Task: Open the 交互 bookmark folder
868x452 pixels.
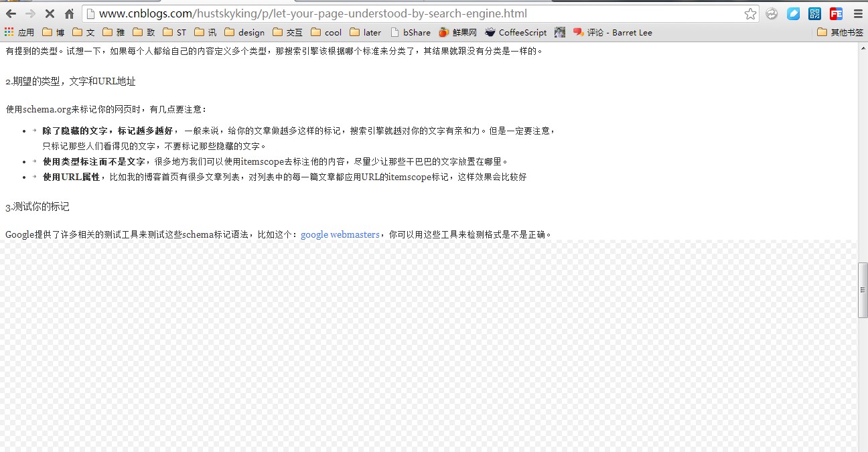Action: pos(288,32)
